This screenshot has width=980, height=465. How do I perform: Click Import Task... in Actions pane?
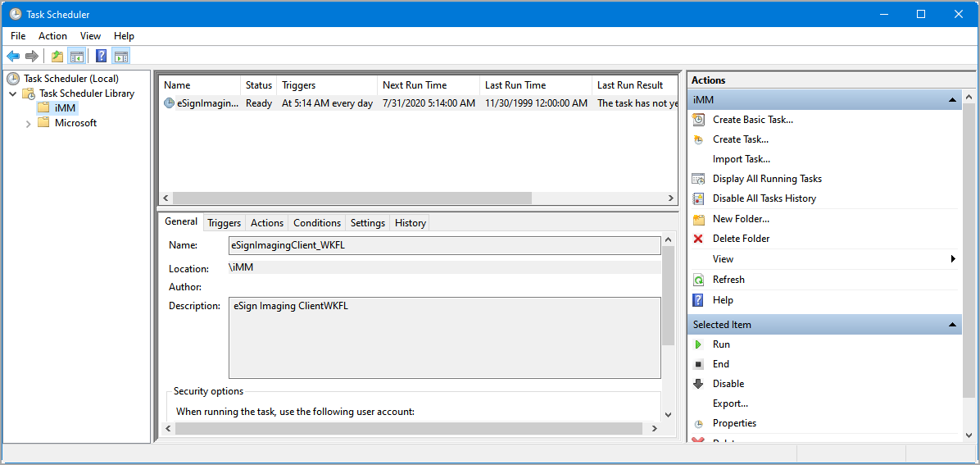point(742,159)
